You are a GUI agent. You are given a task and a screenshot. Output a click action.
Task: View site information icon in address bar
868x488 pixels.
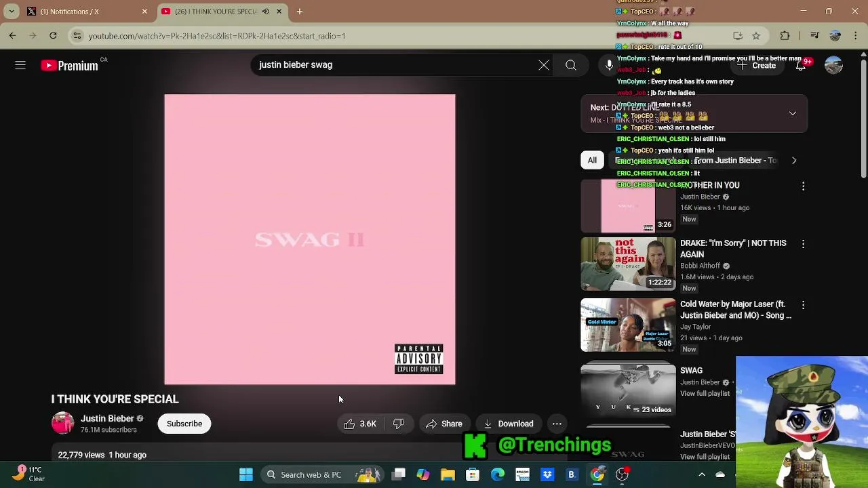click(x=77, y=36)
